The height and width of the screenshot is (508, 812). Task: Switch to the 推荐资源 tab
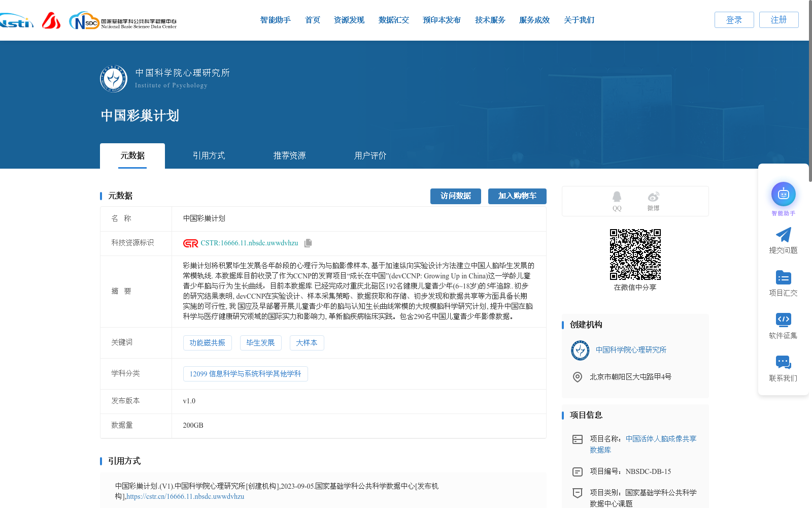(290, 156)
